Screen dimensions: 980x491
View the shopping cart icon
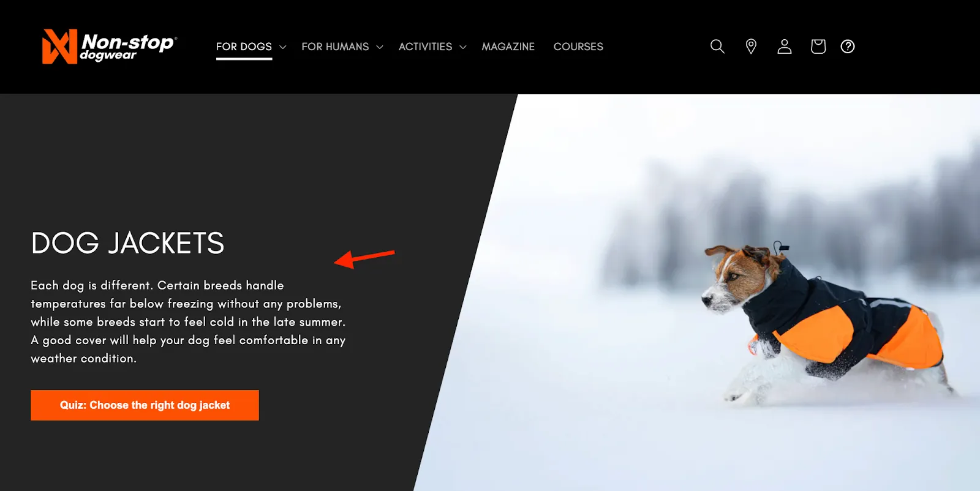(x=818, y=47)
